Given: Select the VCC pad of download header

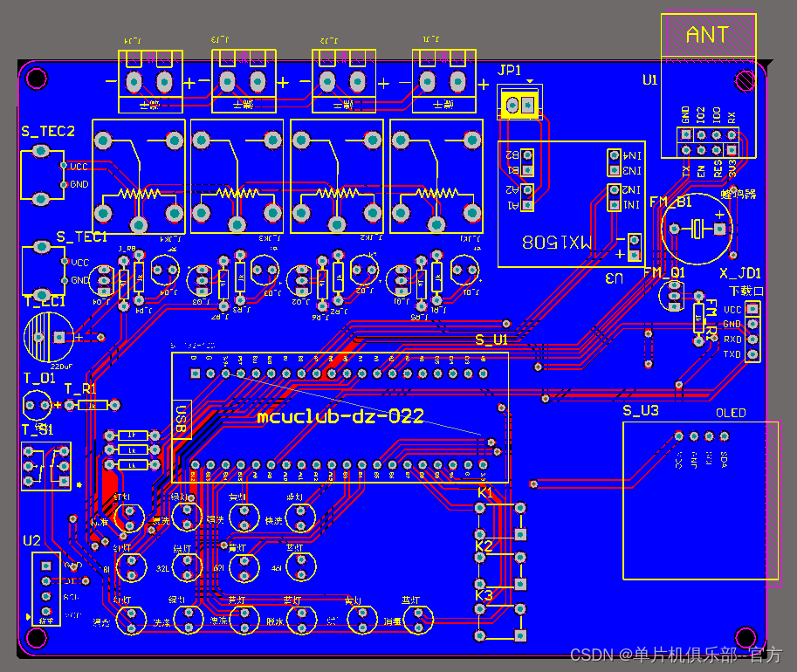Looking at the screenshot, I should (x=752, y=309).
